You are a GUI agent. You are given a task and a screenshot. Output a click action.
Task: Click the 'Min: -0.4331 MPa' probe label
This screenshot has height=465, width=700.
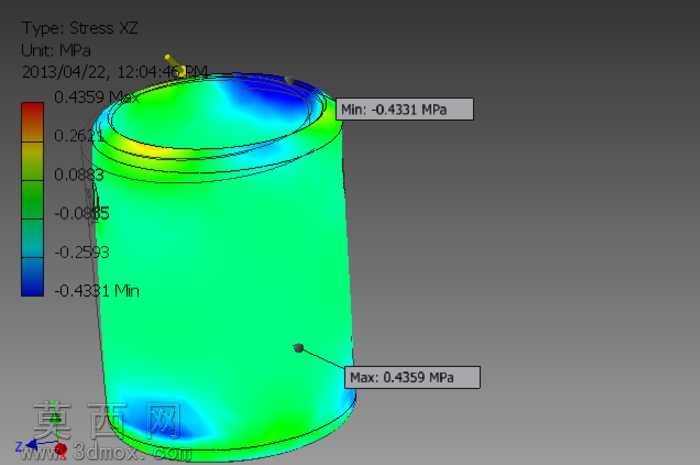[x=404, y=109]
